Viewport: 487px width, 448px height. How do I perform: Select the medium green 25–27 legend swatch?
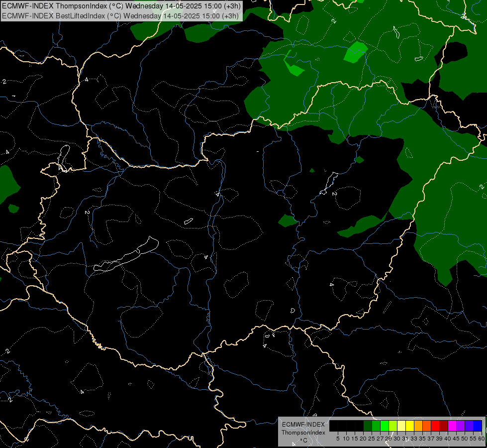point(376,426)
